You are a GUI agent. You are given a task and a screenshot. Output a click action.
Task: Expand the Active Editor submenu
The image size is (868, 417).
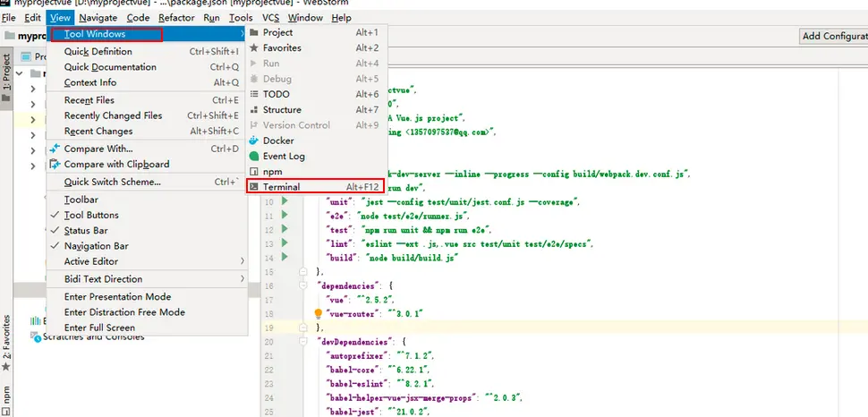pos(147,261)
